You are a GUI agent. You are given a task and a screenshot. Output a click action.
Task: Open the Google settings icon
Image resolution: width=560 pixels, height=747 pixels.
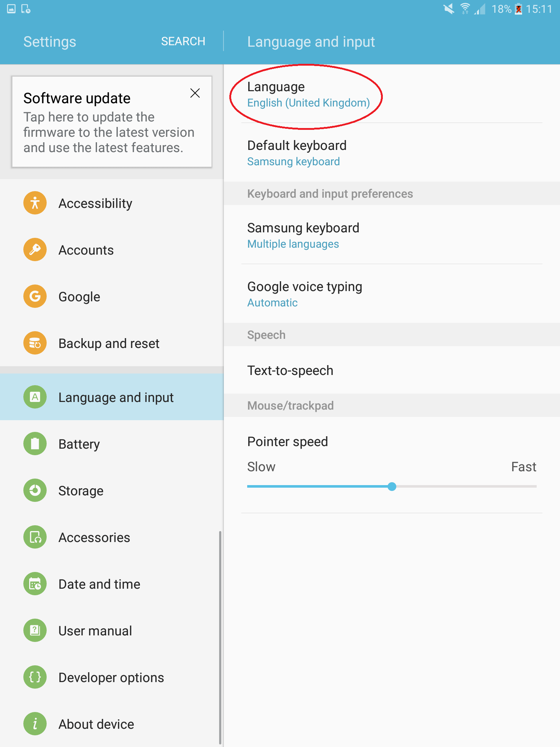[35, 296]
